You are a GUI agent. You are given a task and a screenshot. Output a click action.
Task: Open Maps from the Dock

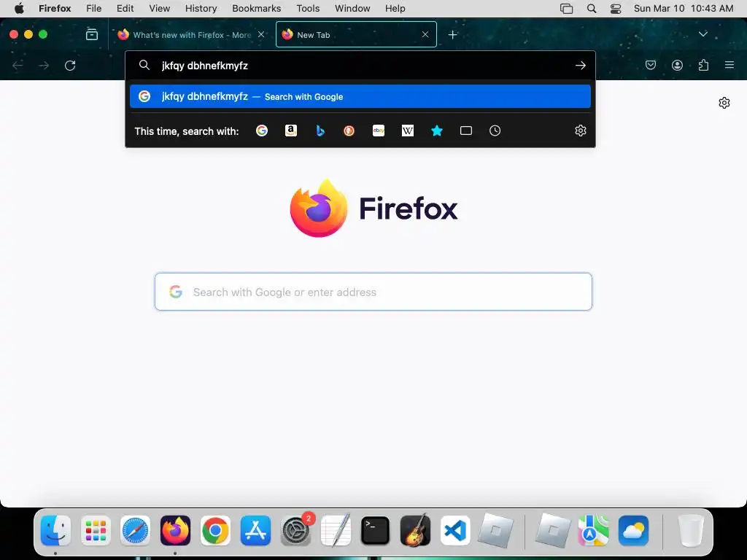594,531
